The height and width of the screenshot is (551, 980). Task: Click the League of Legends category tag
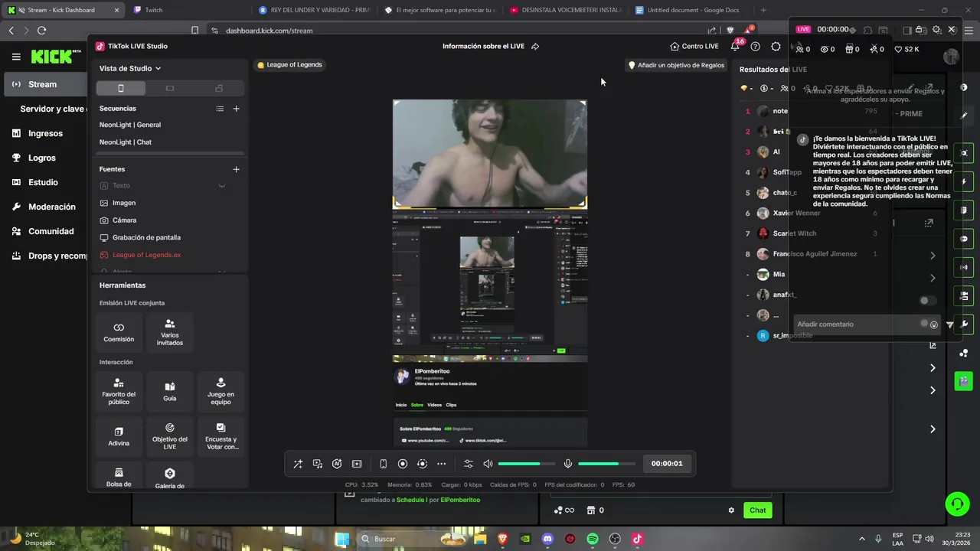click(289, 65)
